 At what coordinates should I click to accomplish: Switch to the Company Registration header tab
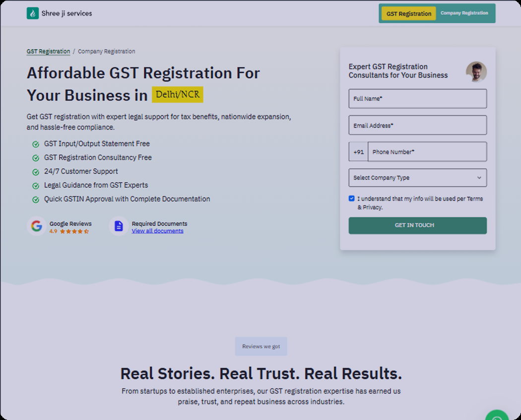coord(464,13)
